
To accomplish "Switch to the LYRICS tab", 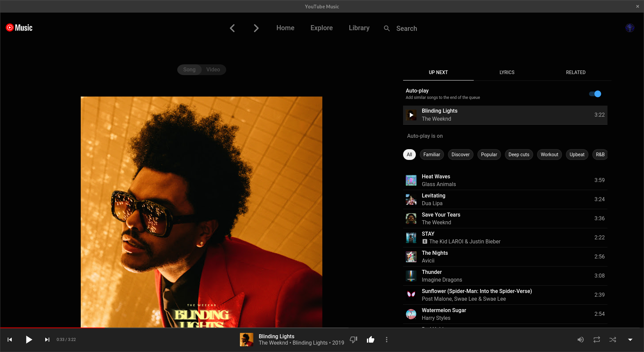I will (507, 72).
